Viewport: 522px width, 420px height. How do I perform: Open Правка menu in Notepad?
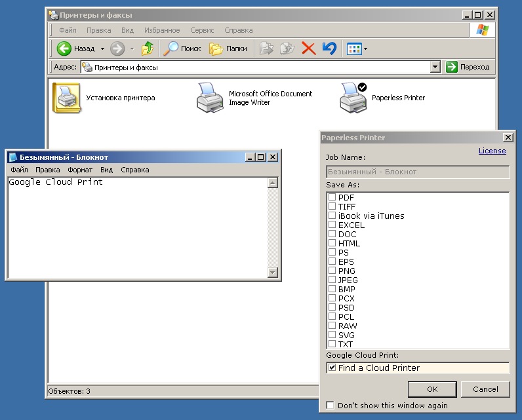pyautogui.click(x=48, y=170)
